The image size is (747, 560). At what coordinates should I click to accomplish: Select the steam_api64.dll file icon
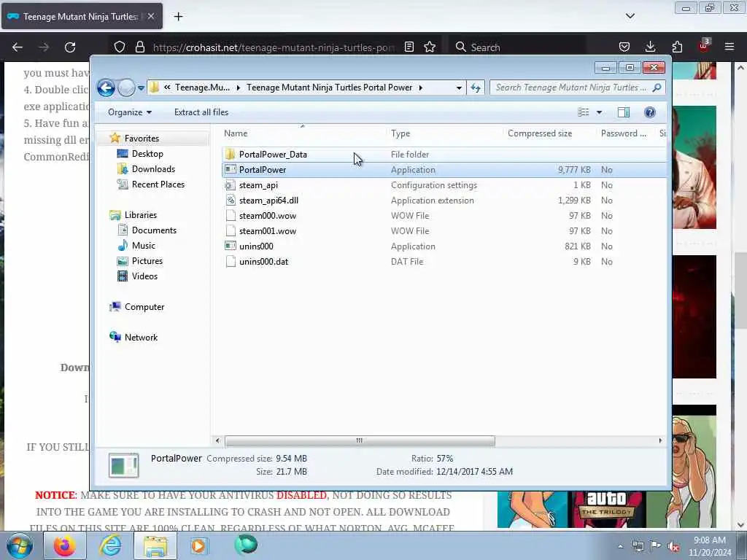pyautogui.click(x=230, y=201)
